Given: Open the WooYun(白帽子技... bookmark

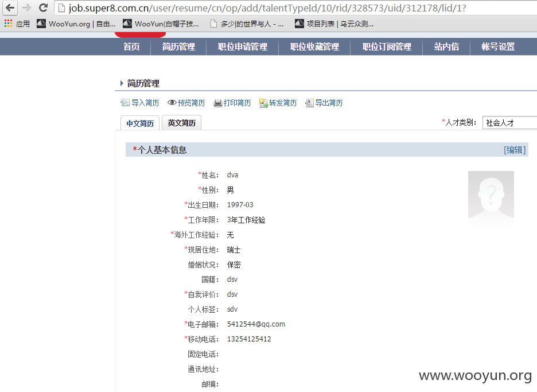Looking at the screenshot, I should [161, 24].
